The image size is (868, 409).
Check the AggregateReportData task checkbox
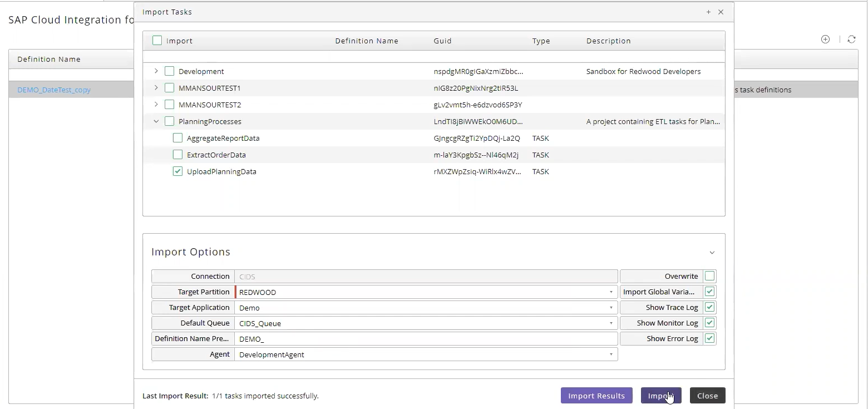point(177,138)
